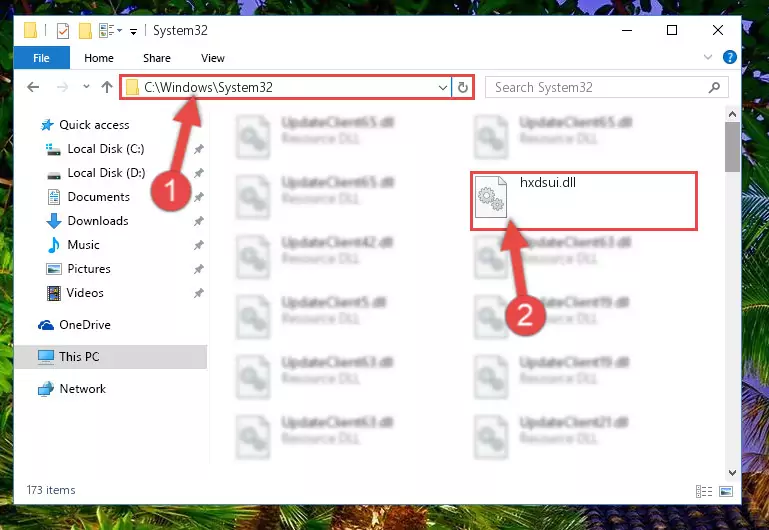Viewport: 769px width, 530px height.
Task: Click the pin icon next to Local Disk (C:)
Action: coord(199,149)
